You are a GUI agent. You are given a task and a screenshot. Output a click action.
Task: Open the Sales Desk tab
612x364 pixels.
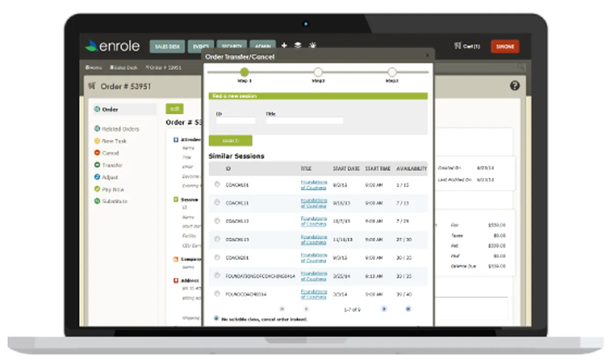pyautogui.click(x=167, y=46)
